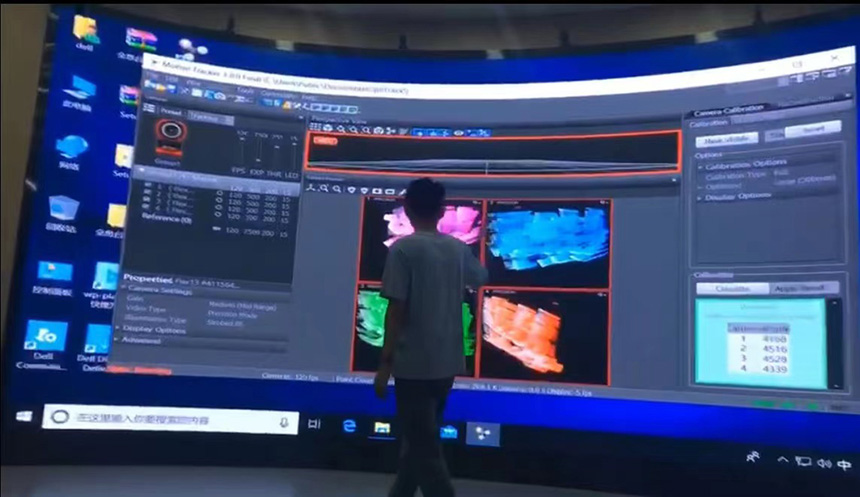Image resolution: width=860 pixels, height=497 pixels.
Task: Toggle the circle indicator on camera row 3
Action: pos(218,207)
